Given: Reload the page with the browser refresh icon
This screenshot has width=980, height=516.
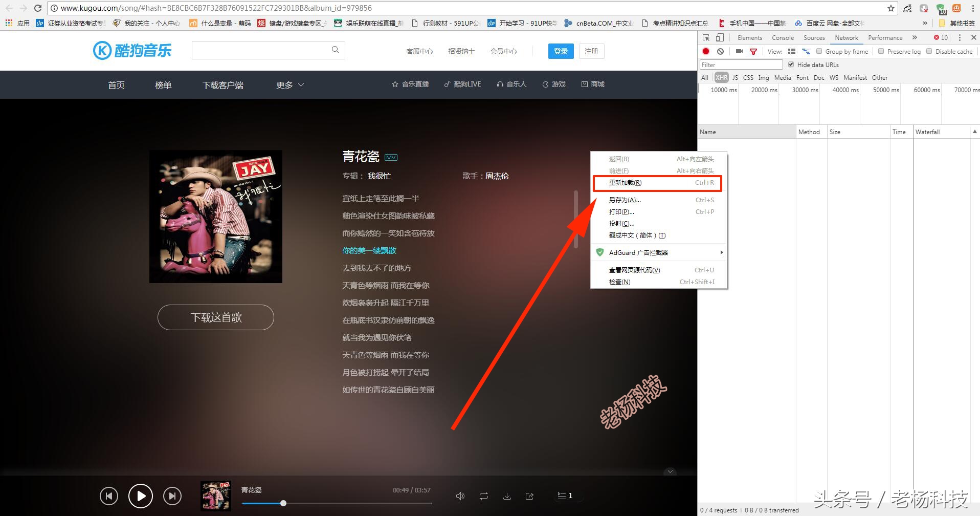Looking at the screenshot, I should tap(38, 8).
